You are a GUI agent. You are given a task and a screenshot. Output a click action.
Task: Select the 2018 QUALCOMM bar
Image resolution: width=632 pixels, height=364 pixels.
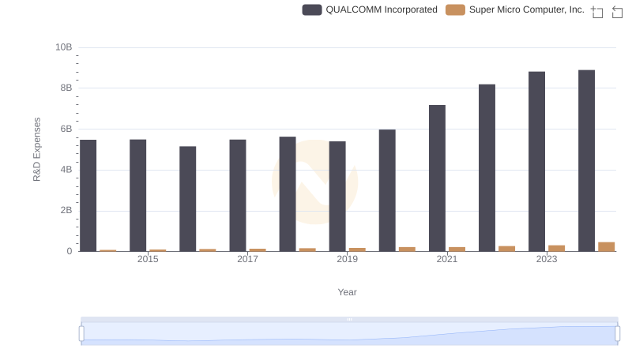pos(288,194)
